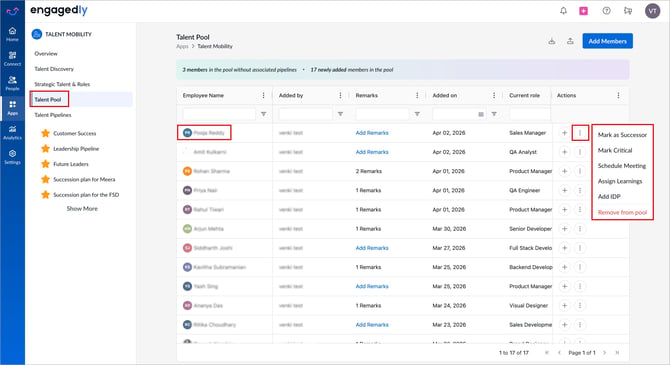The height and width of the screenshot is (365, 670).
Task: Open Talent Discovery in the side menu
Action: pyautogui.click(x=54, y=69)
